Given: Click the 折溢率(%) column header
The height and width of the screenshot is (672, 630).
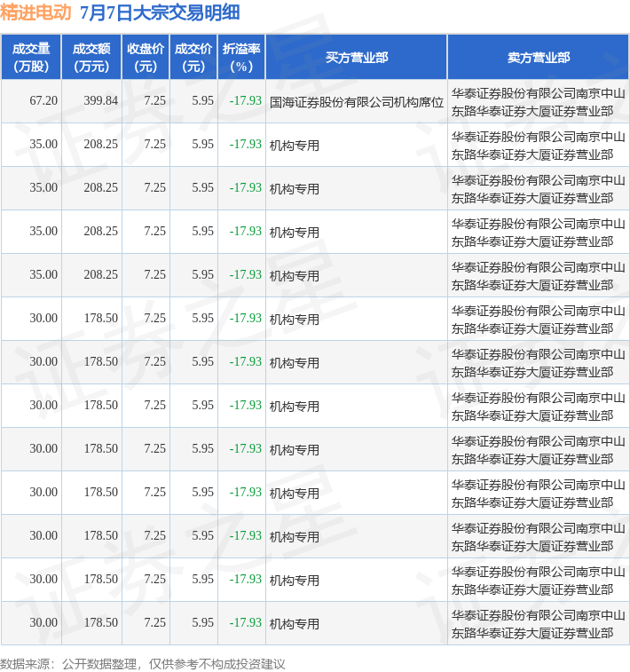Looking at the screenshot, I should [x=241, y=58].
